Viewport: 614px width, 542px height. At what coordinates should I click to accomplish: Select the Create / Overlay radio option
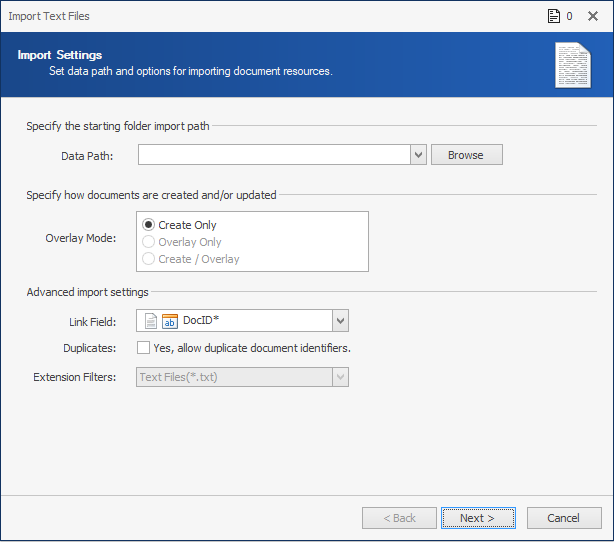pos(148,258)
